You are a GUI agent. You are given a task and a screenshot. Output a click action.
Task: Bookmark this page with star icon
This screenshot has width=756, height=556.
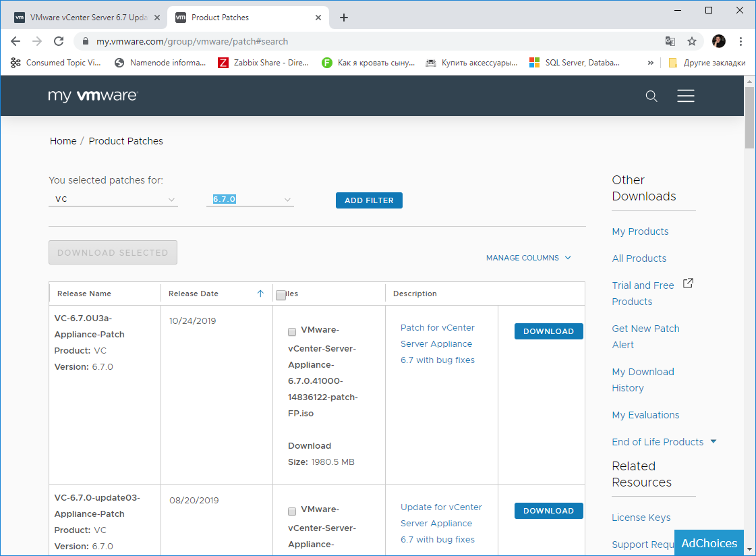(x=692, y=41)
